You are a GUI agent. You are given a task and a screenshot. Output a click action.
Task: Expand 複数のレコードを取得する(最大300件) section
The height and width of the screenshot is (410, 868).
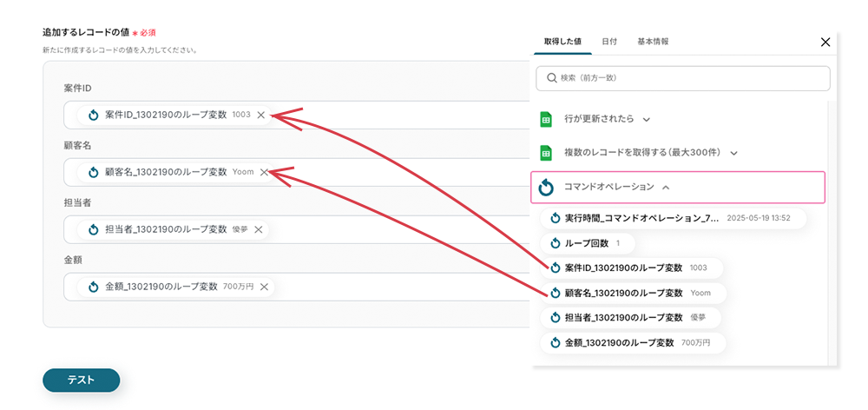(734, 153)
